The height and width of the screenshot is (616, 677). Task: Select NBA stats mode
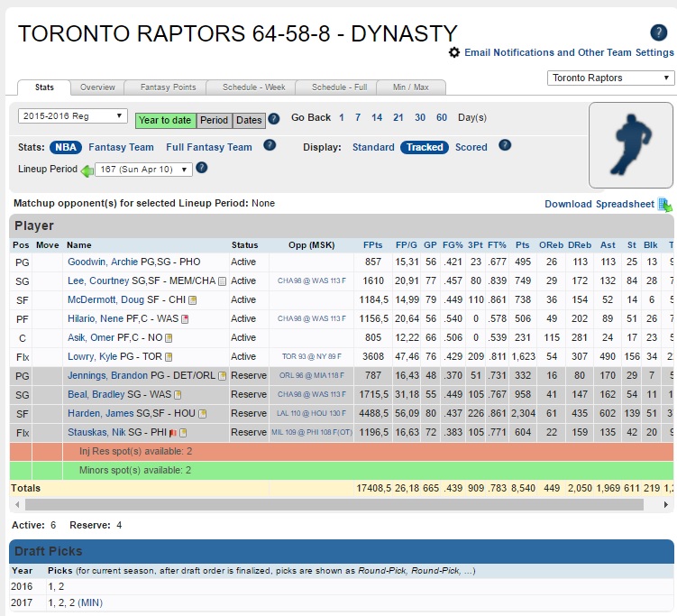click(66, 147)
